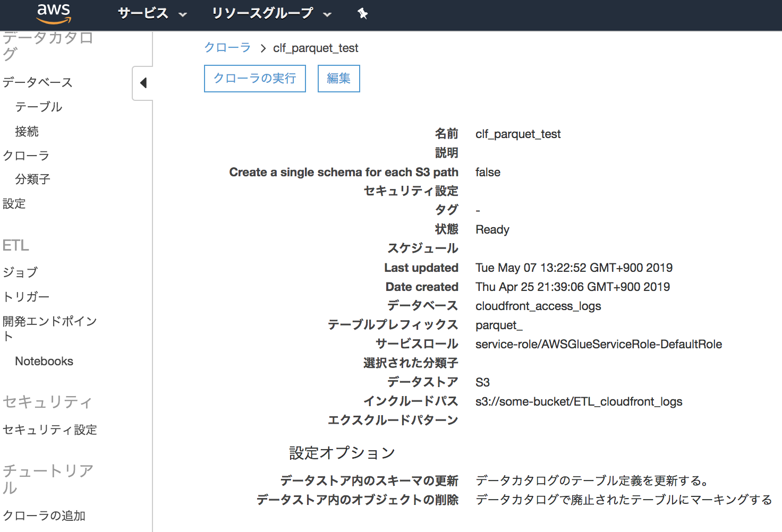This screenshot has height=532, width=782.
Task: Edit the crawler with the 編集 button
Action: (338, 78)
